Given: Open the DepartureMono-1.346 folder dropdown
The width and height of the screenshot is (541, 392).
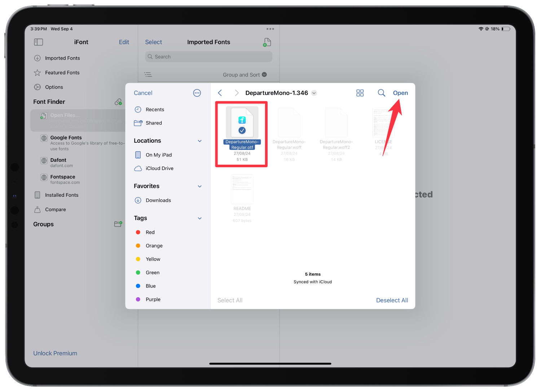Looking at the screenshot, I should click(314, 93).
